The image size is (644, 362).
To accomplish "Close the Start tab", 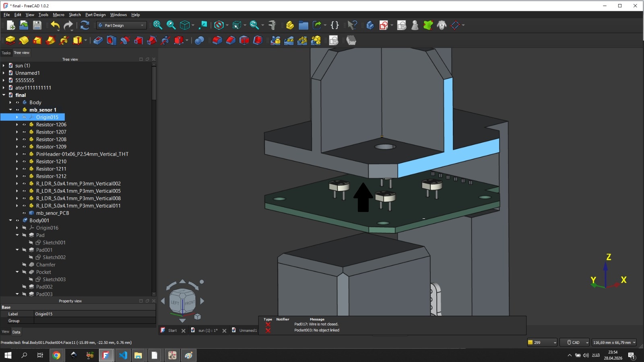I will click(184, 331).
